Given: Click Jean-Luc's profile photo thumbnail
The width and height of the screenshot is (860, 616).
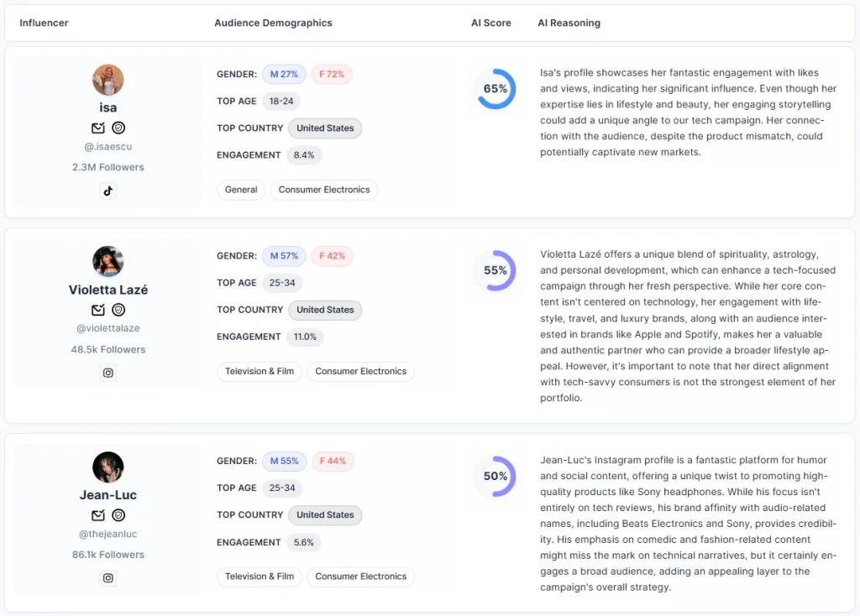Looking at the screenshot, I should tap(107, 467).
